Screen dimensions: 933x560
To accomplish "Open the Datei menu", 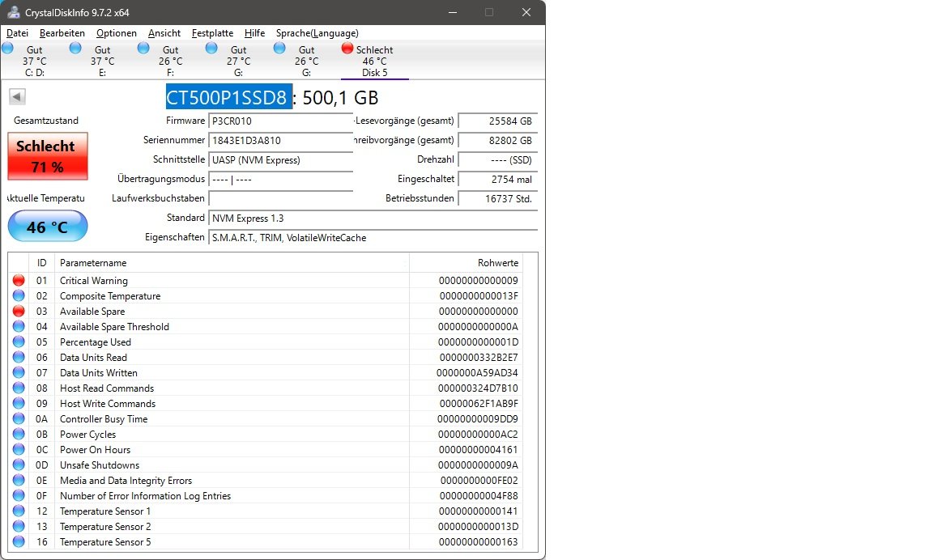I will 17,33.
